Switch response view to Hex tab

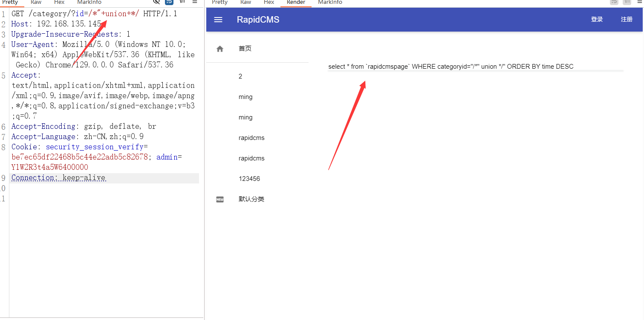269,2
